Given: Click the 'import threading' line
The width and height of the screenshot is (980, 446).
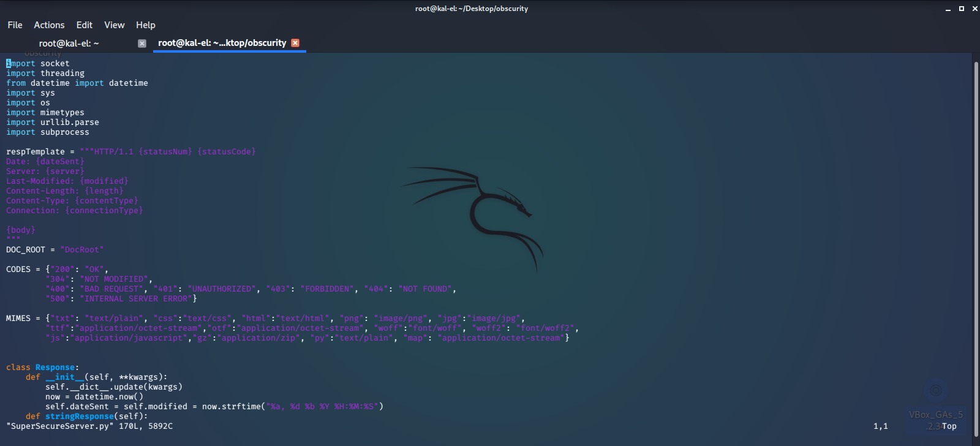Looking at the screenshot, I should click(45, 74).
